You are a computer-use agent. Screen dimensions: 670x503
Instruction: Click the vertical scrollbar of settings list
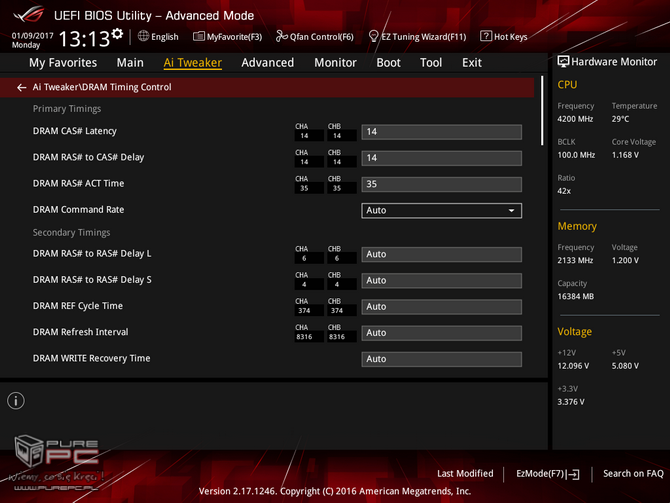coord(542,111)
